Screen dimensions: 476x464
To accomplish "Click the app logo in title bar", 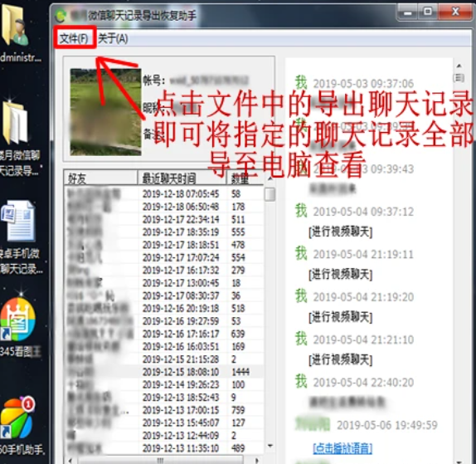I will [61, 15].
